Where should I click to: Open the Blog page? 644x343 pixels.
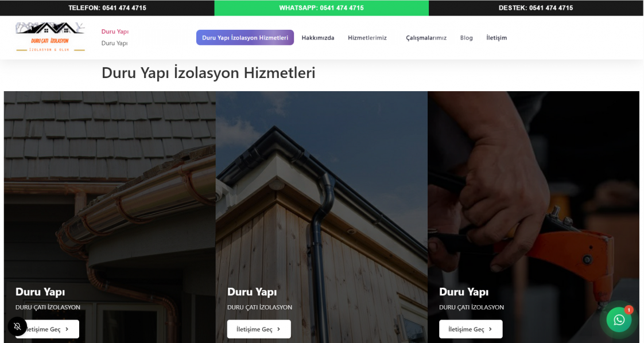pos(466,38)
